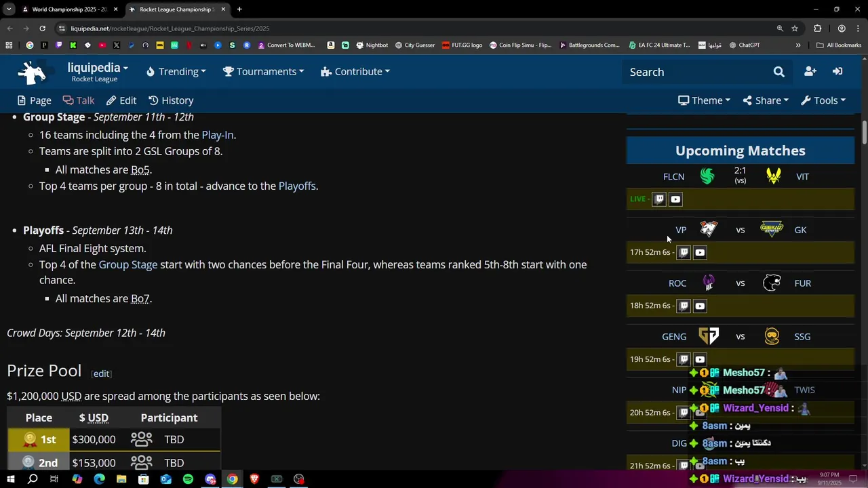This screenshot has height=488, width=868.
Task: Open the YouTube bookmark icon
Action: 102,45
